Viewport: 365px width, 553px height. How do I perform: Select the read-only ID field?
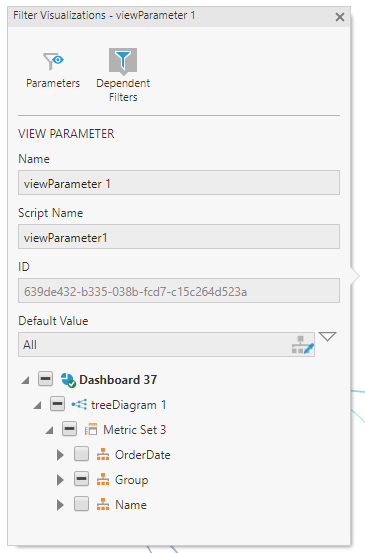[179, 291]
